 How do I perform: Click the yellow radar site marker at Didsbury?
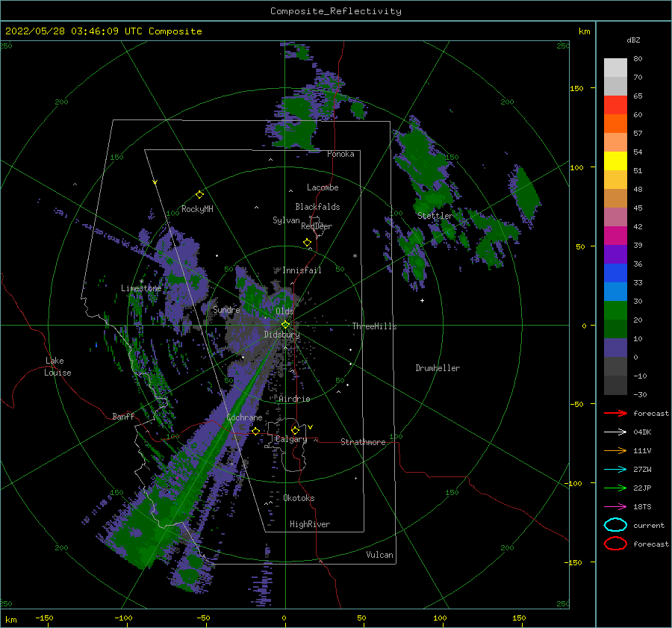(285, 325)
